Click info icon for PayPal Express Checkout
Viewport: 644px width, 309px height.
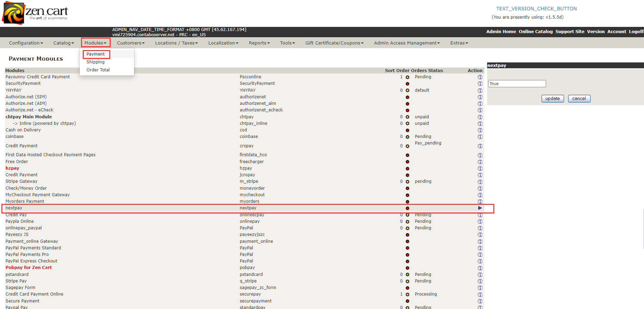480,261
